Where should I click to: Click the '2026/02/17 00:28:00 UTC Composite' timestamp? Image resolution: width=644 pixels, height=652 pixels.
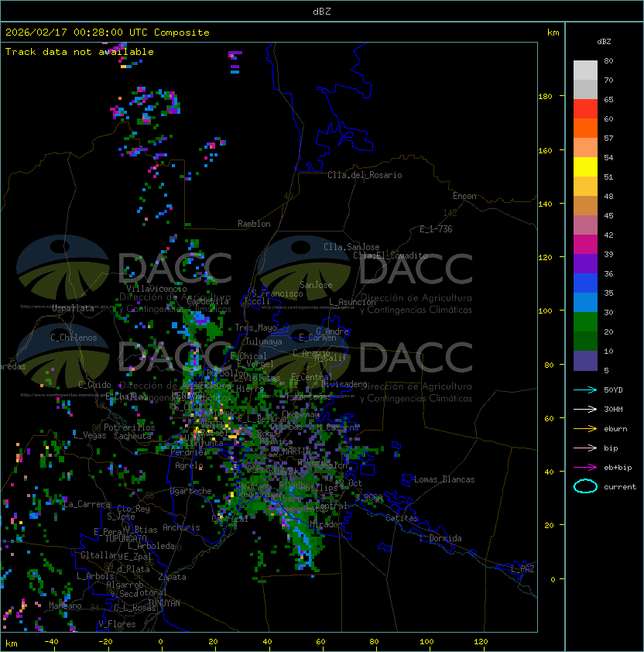[108, 33]
